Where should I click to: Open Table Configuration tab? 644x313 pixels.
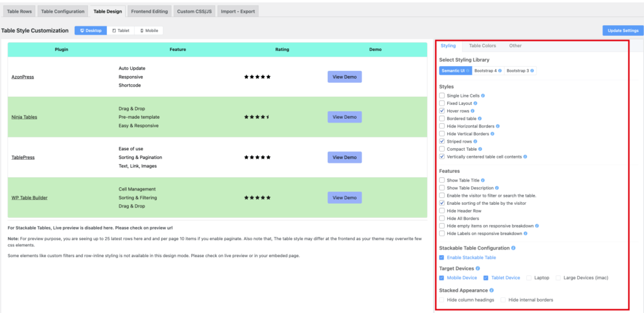point(63,11)
